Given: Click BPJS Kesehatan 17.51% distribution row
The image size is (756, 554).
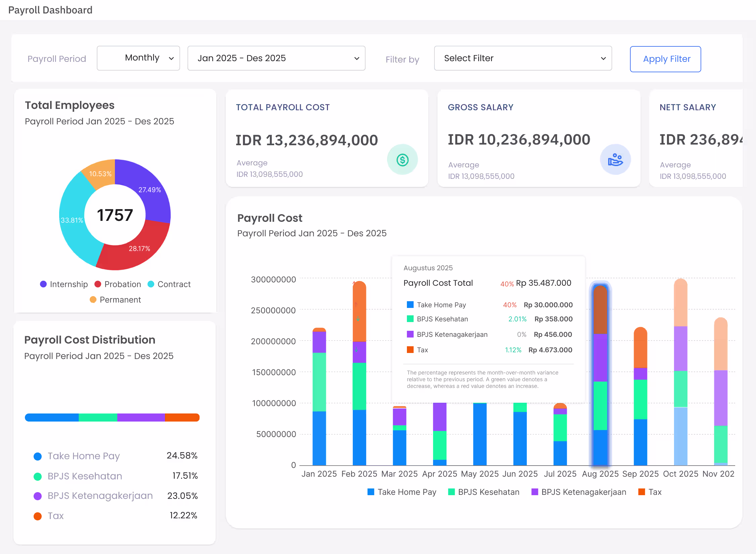Looking at the screenshot, I should coord(115,476).
